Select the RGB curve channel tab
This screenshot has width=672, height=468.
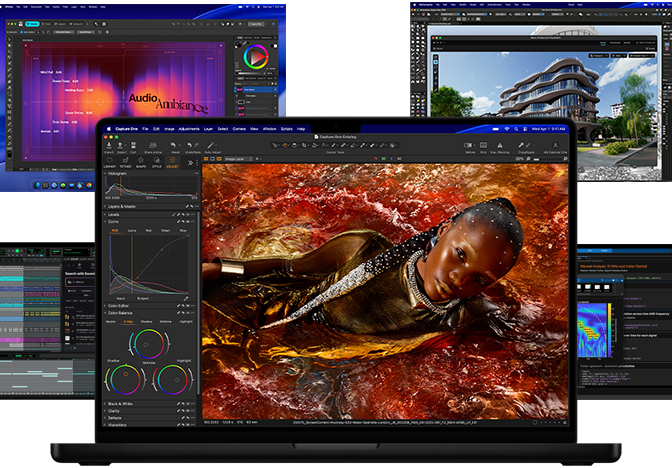point(115,231)
